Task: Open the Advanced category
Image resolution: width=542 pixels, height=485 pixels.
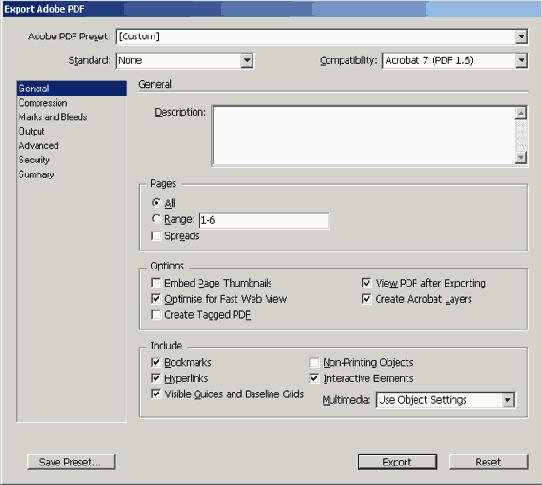Action: click(72, 146)
